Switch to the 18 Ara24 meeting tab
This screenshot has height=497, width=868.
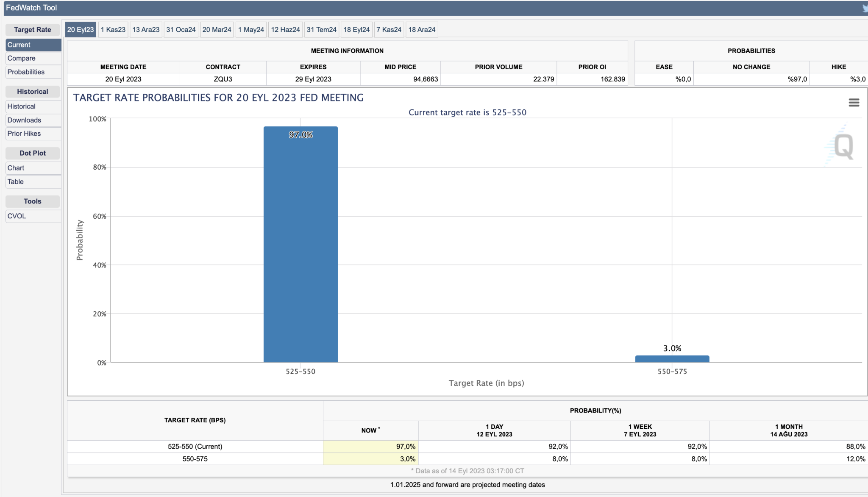(422, 30)
